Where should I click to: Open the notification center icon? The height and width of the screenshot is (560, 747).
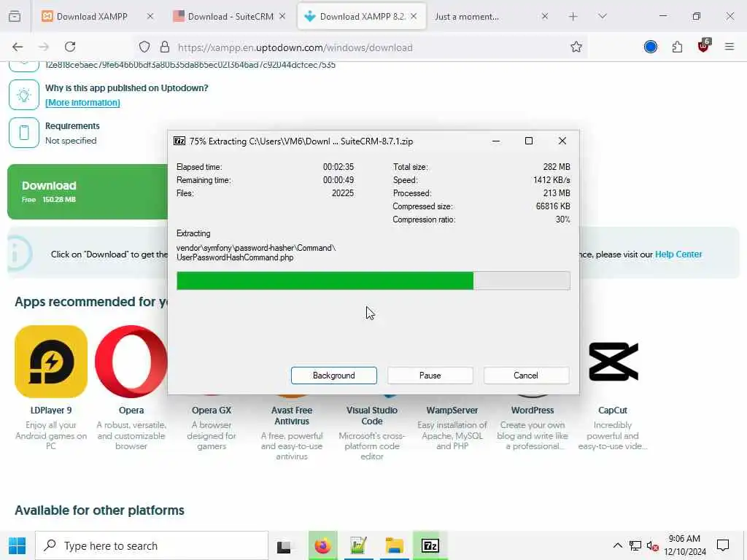723,545
